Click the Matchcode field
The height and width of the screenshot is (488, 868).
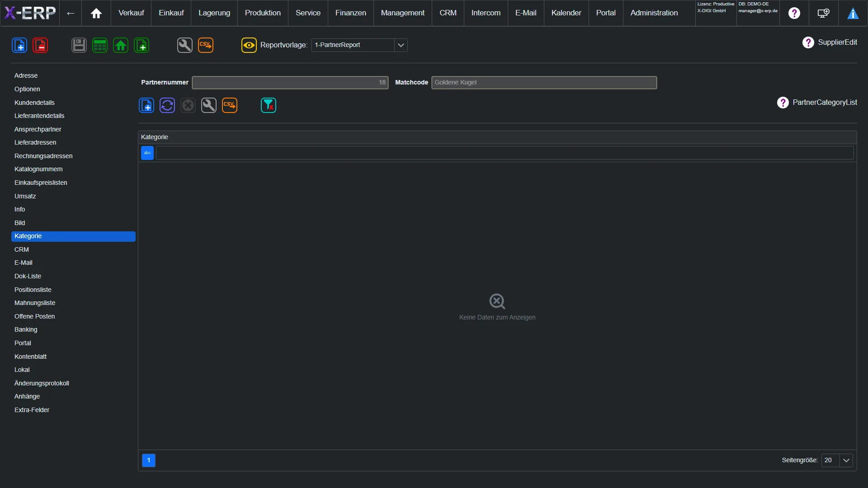(544, 83)
